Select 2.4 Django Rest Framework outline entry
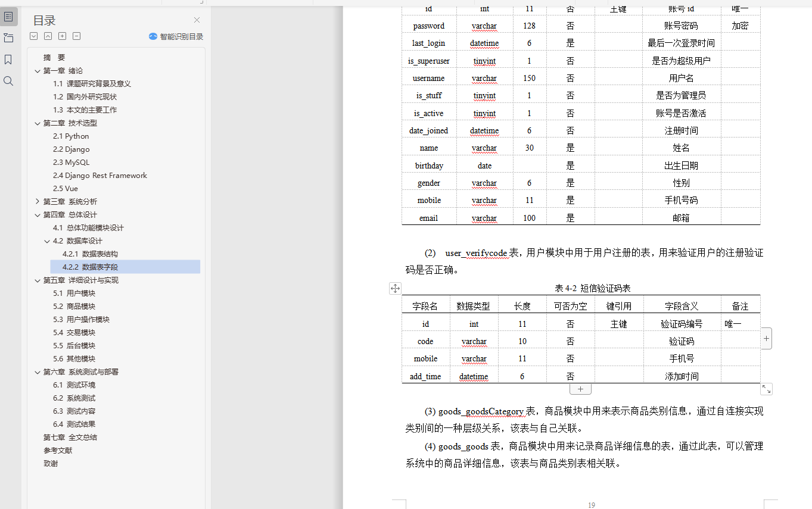The image size is (812, 509). pos(100,176)
